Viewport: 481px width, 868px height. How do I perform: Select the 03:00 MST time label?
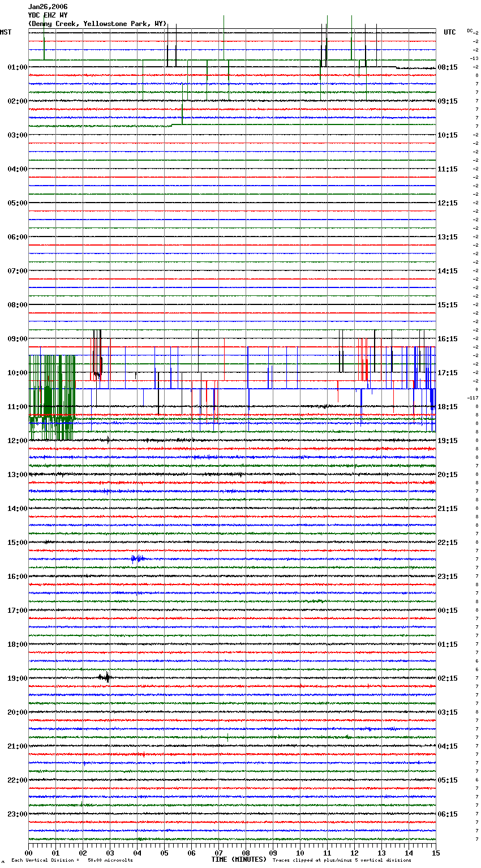click(17, 135)
